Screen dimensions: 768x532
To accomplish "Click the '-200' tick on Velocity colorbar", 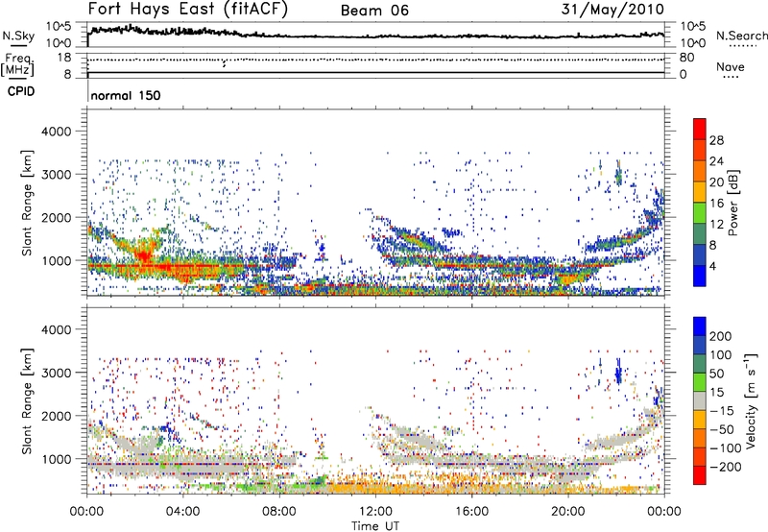I will (x=726, y=467).
